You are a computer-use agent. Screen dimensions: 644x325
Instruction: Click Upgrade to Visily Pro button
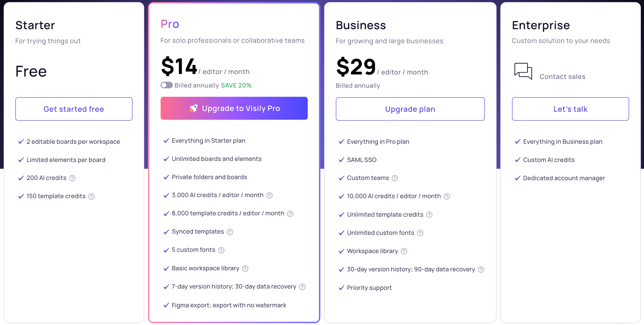(234, 108)
